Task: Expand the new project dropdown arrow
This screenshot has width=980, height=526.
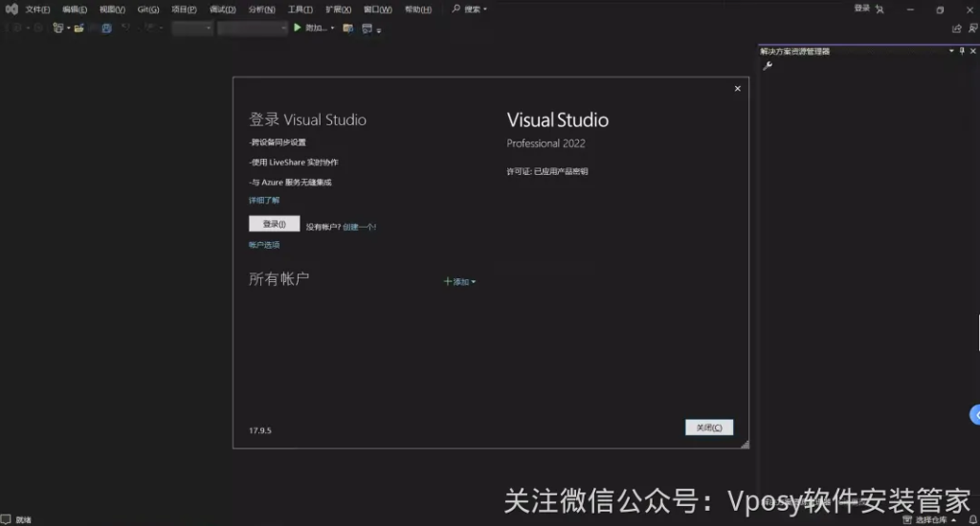Action: [69, 28]
